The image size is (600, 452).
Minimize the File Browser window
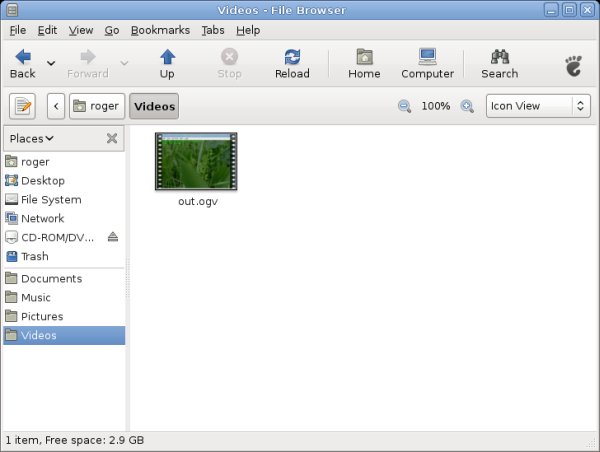coord(551,10)
